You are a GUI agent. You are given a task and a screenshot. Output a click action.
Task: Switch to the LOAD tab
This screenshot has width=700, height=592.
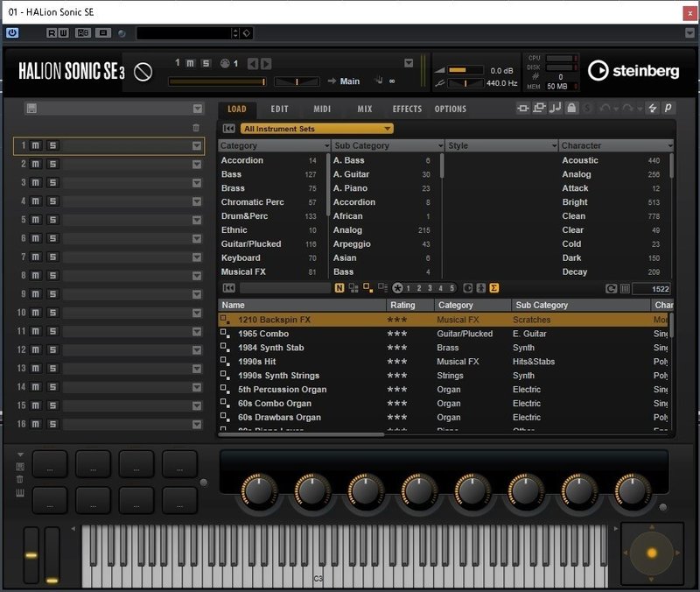click(x=237, y=109)
